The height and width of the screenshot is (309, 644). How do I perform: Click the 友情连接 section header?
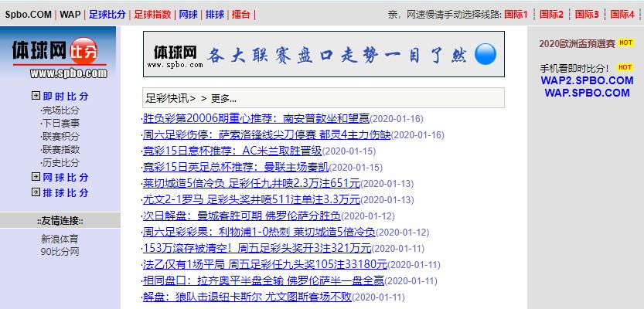click(x=60, y=221)
